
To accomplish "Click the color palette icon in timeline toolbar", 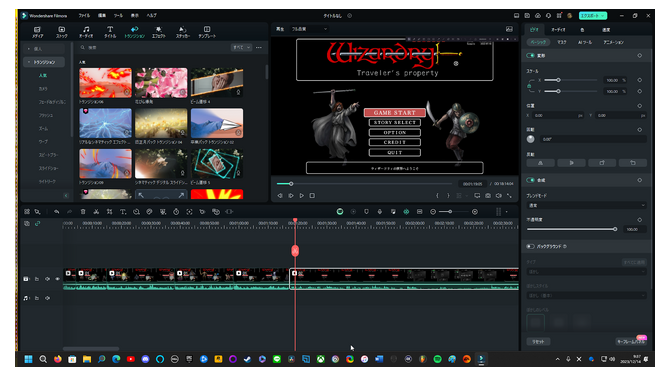I will tap(149, 212).
